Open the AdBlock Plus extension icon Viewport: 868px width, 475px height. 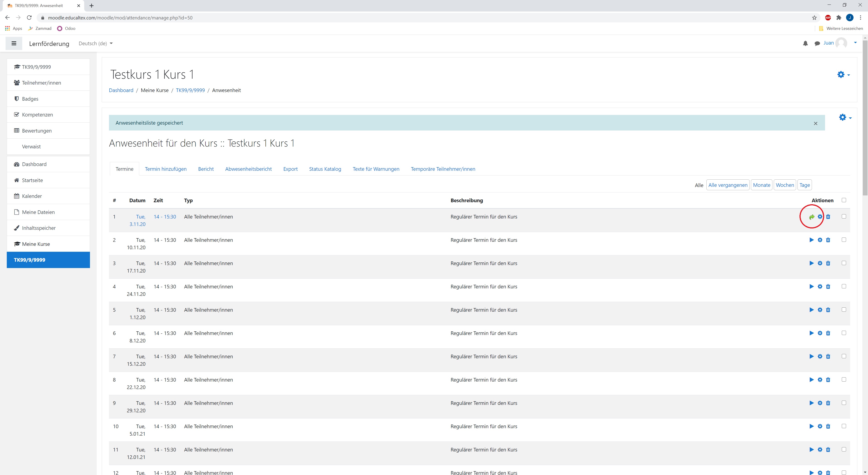click(828, 18)
